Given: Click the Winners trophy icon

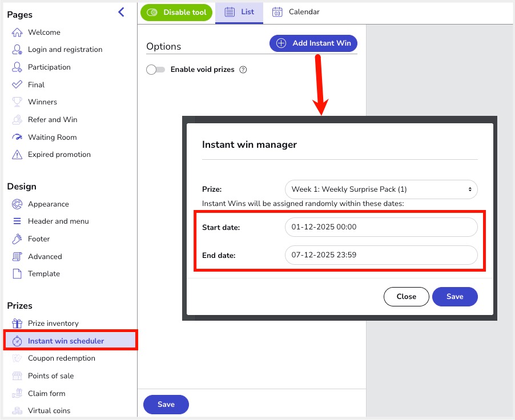Looking at the screenshot, I should [x=17, y=102].
